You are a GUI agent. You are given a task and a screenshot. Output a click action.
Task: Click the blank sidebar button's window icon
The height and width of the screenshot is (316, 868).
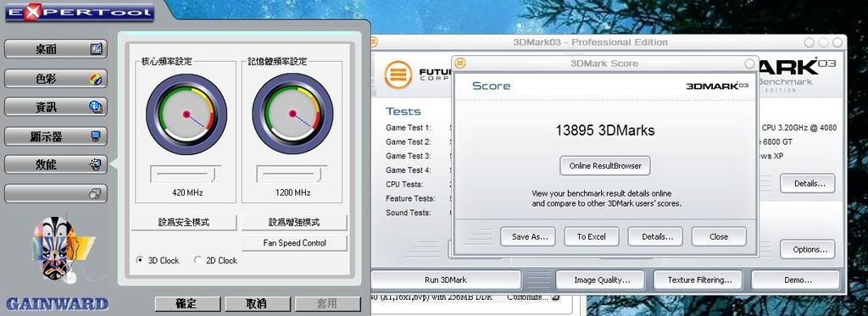[x=95, y=194]
